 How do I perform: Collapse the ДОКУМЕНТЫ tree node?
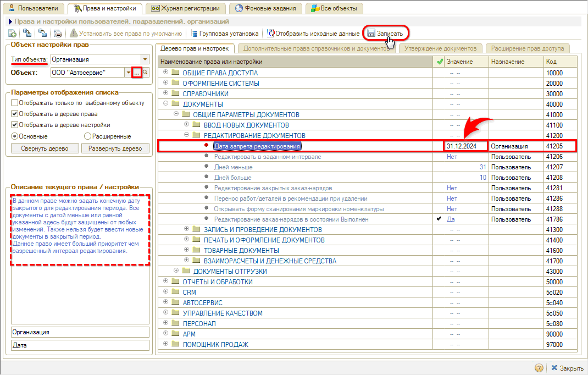(x=166, y=104)
